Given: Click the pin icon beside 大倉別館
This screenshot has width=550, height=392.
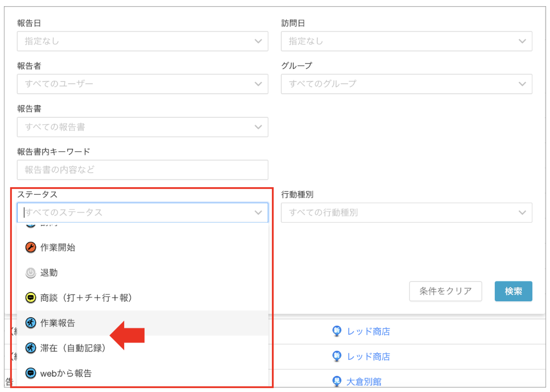Looking at the screenshot, I should (337, 381).
